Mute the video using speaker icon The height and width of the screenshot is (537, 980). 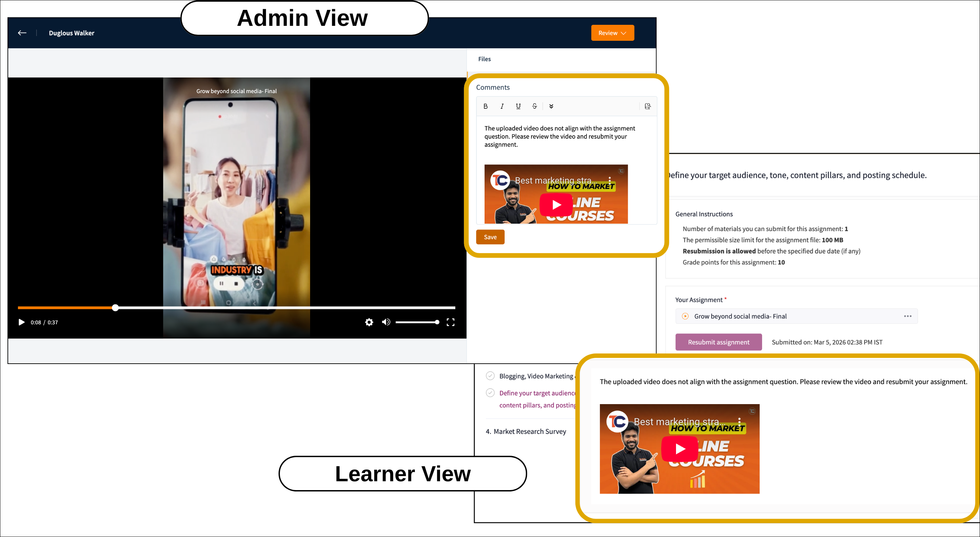click(386, 322)
